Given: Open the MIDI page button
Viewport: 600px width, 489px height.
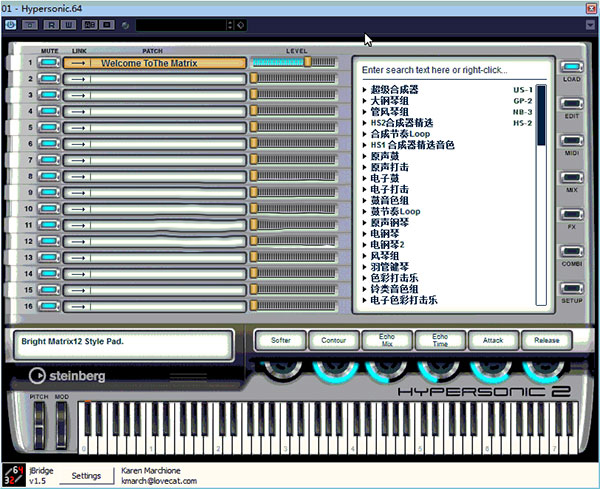Looking at the screenshot, I should coord(572,140).
